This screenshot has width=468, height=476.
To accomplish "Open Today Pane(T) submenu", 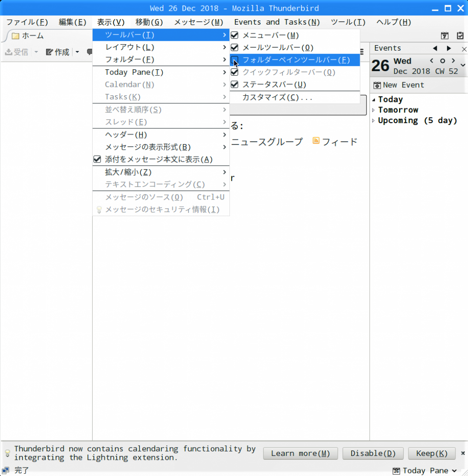I will click(x=161, y=72).
